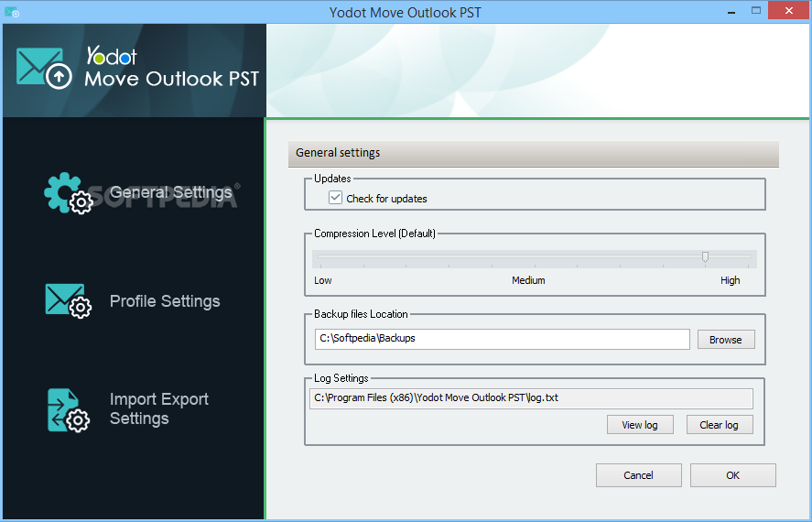
Task: Click the Clear log button
Action: (720, 425)
